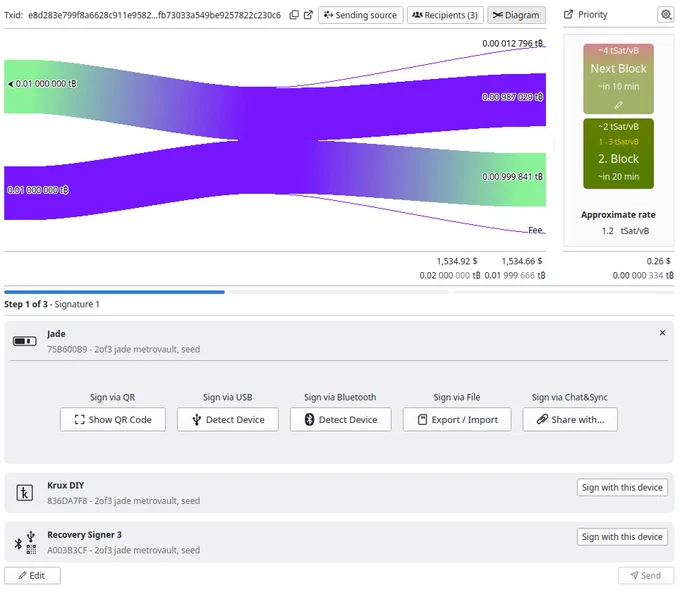This screenshot has width=680, height=590.
Task: Switch to Recipients (3) tab
Action: click(445, 15)
